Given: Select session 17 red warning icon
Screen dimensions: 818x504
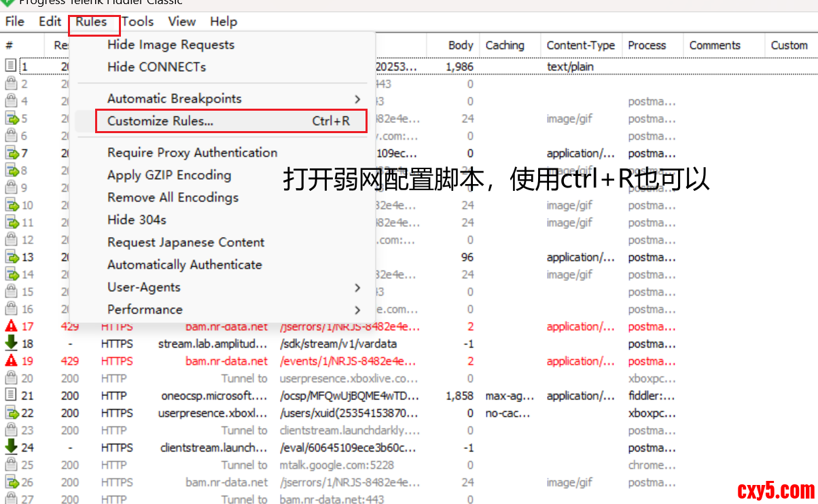Looking at the screenshot, I should tap(11, 326).
